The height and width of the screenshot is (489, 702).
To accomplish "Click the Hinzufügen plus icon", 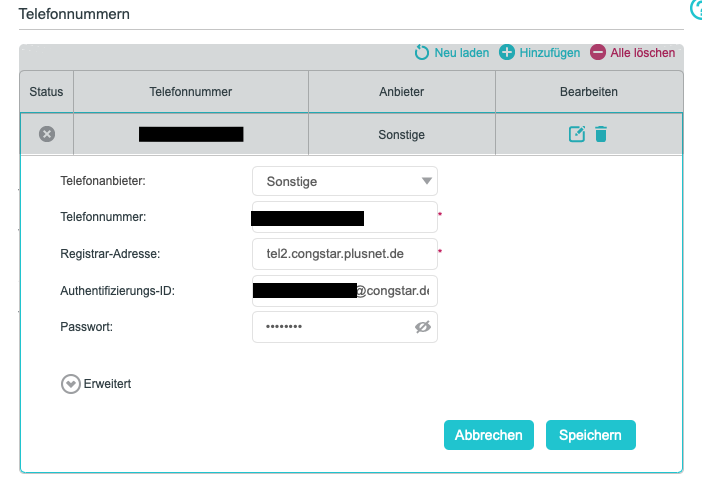I will click(x=507, y=52).
